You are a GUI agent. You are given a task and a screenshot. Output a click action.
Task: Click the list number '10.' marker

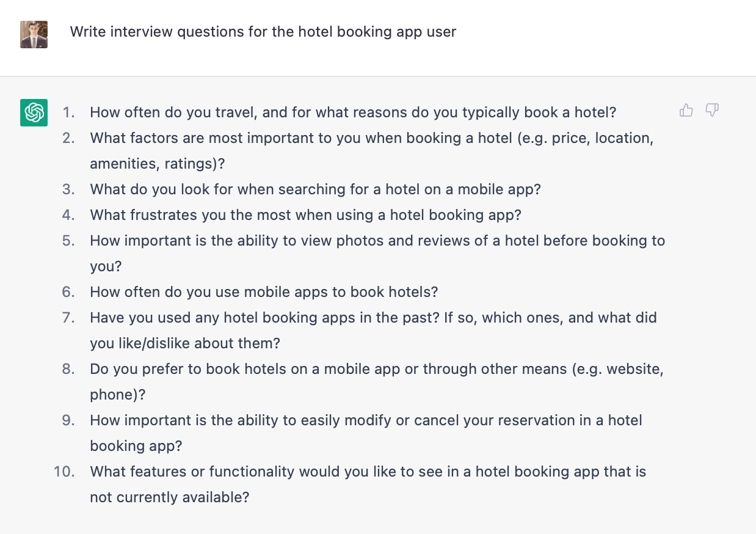pos(64,472)
